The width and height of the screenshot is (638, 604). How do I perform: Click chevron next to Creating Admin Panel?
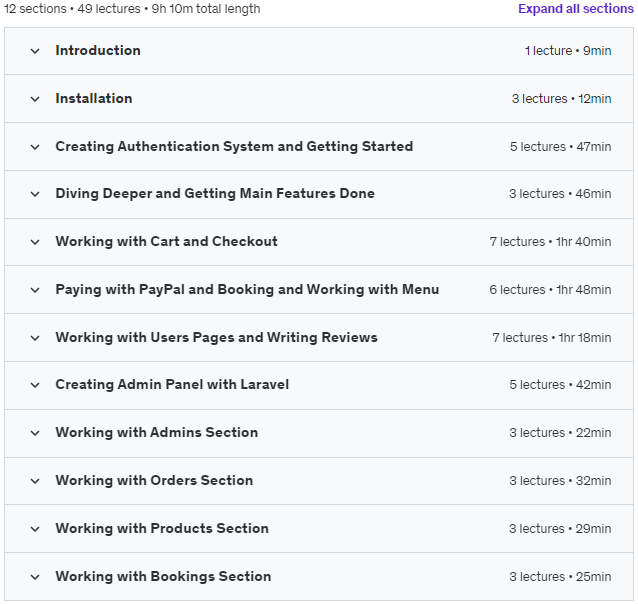(35, 385)
